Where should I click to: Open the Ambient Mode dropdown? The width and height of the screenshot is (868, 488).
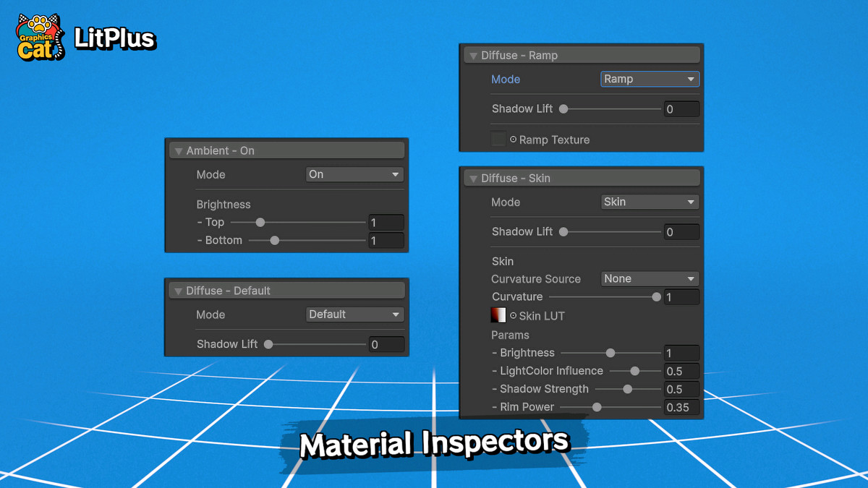pos(354,174)
